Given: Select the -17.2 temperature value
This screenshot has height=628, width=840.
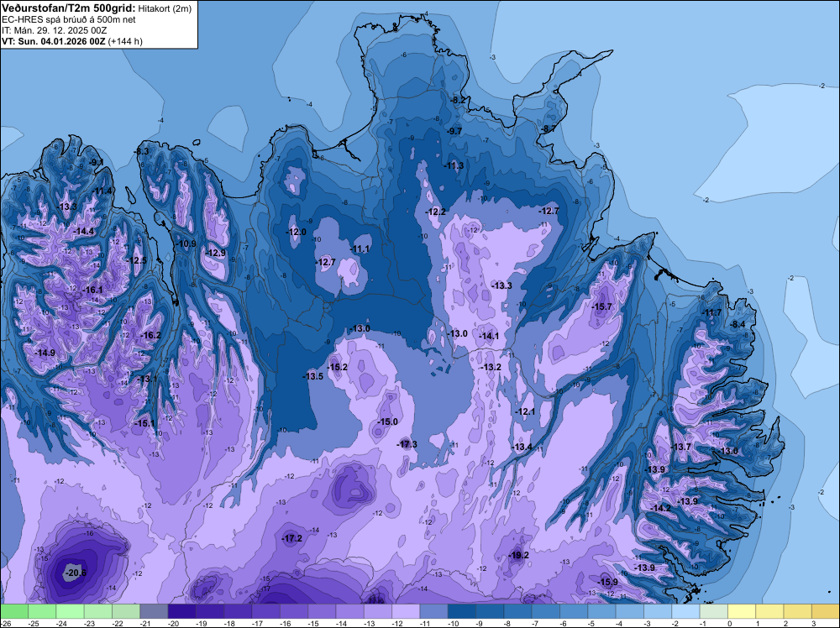Looking at the screenshot, I should (292, 539).
